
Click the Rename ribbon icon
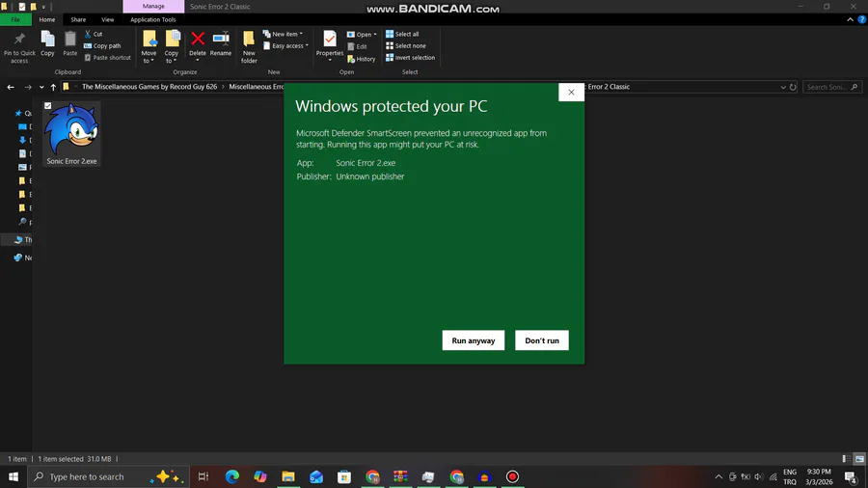[x=220, y=44]
